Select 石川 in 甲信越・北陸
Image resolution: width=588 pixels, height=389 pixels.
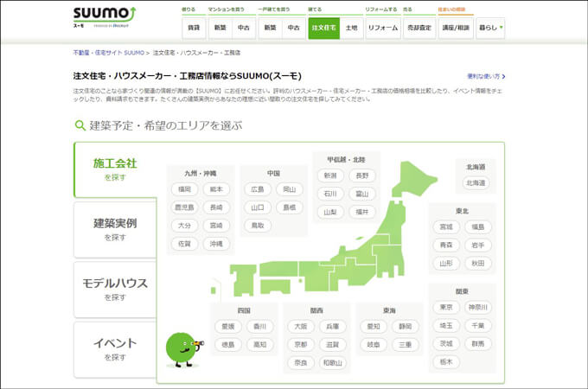click(330, 194)
